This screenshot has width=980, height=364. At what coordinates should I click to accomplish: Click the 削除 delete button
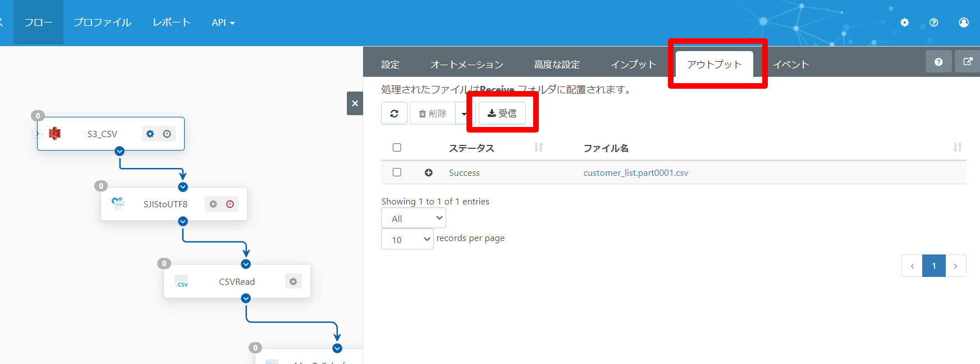[x=432, y=113]
